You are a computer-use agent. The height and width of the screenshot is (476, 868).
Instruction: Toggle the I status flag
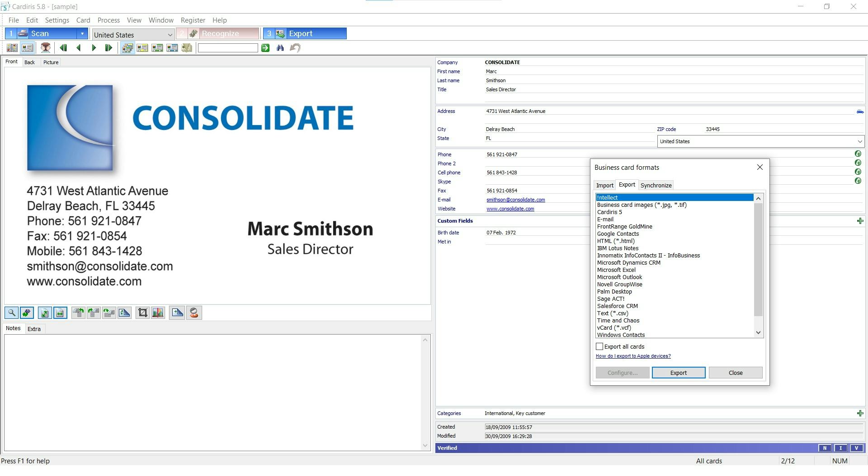[x=840, y=448]
